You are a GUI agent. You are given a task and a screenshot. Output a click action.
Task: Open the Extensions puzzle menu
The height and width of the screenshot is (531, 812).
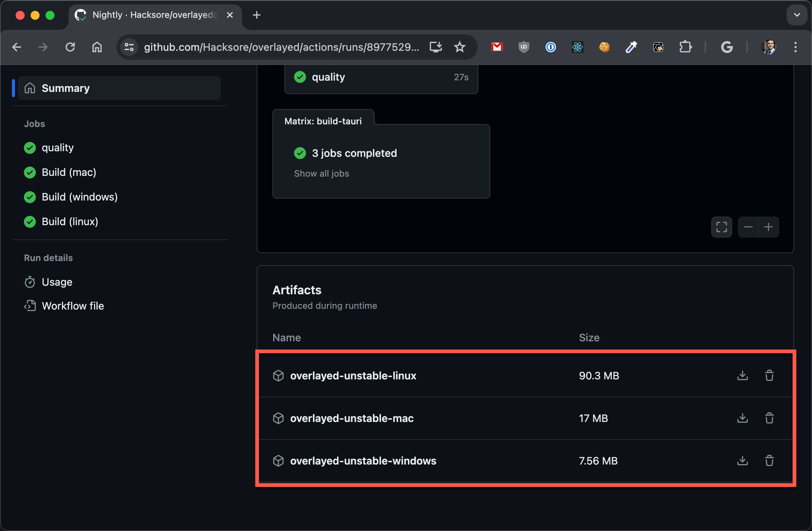click(685, 47)
